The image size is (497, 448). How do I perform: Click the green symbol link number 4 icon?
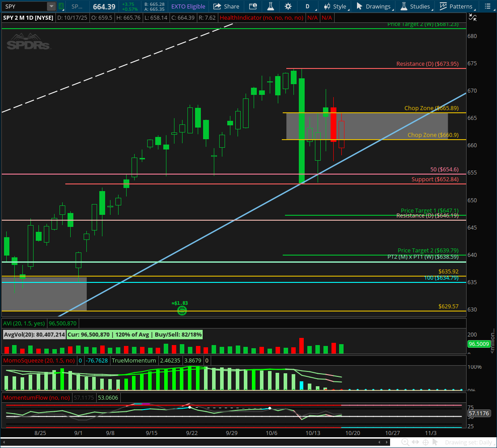(61, 6)
